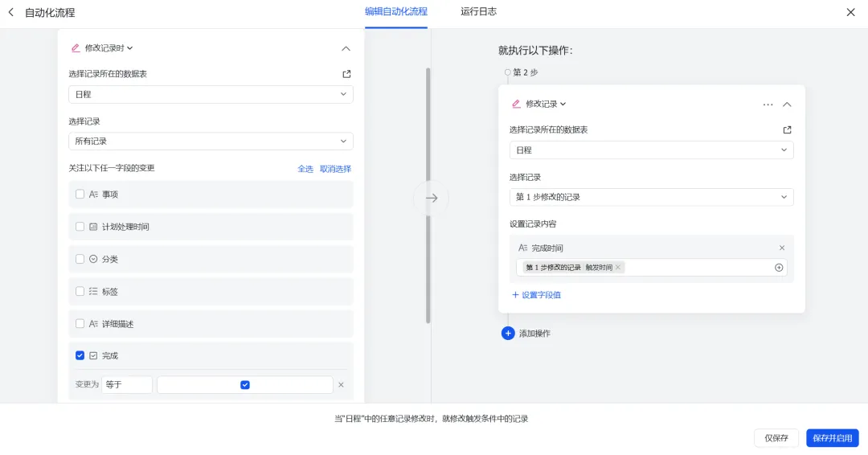Open the 第 1 步修改的记录 dropdown

(x=652, y=197)
